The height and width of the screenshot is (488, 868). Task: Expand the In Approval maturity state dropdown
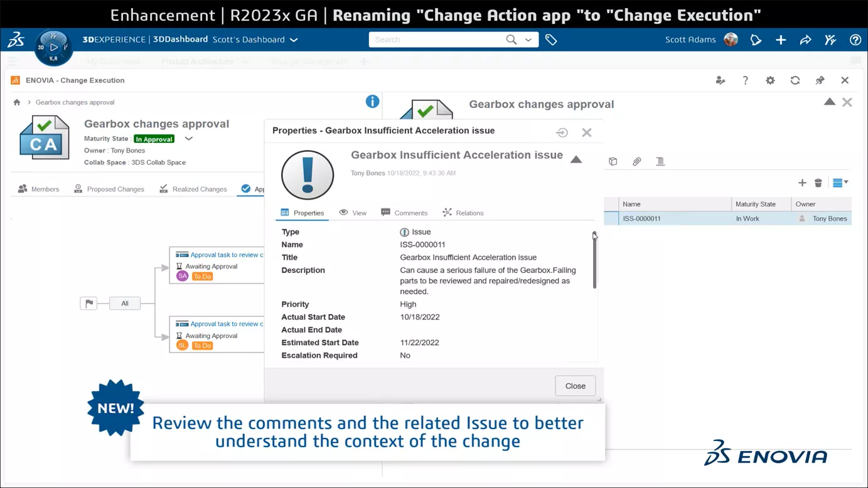coord(188,139)
